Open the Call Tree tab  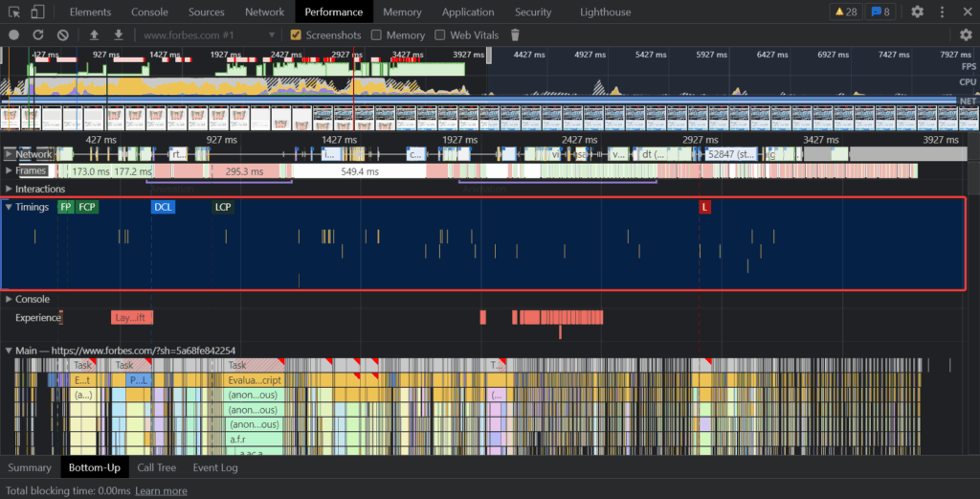tap(156, 467)
